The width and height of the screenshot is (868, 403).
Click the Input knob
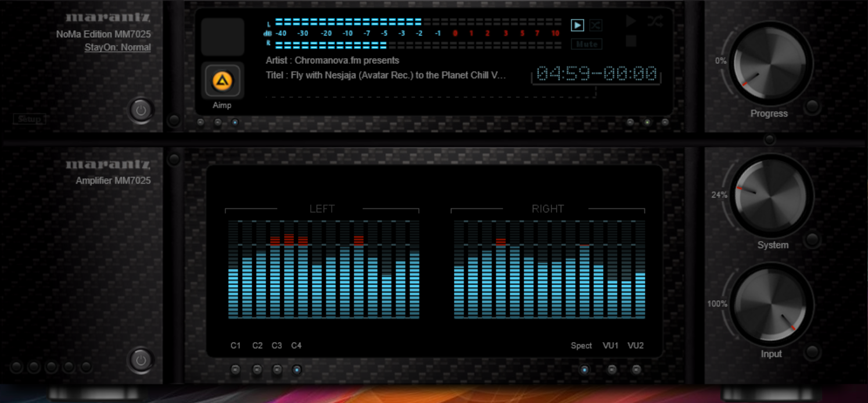771,305
